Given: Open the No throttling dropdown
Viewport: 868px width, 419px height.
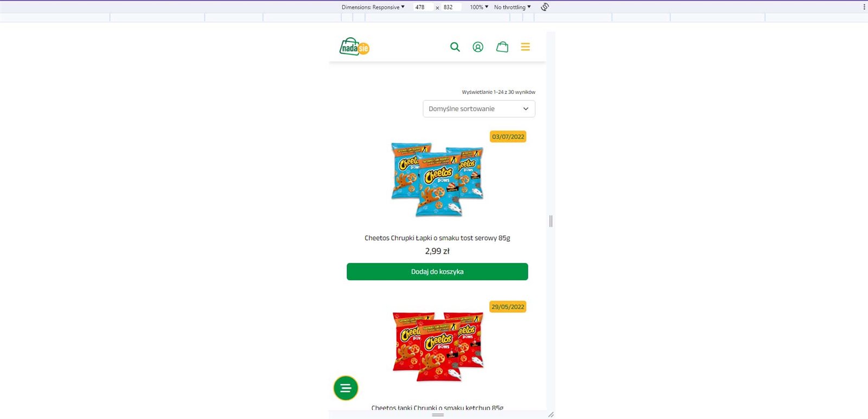Looking at the screenshot, I should pos(512,7).
